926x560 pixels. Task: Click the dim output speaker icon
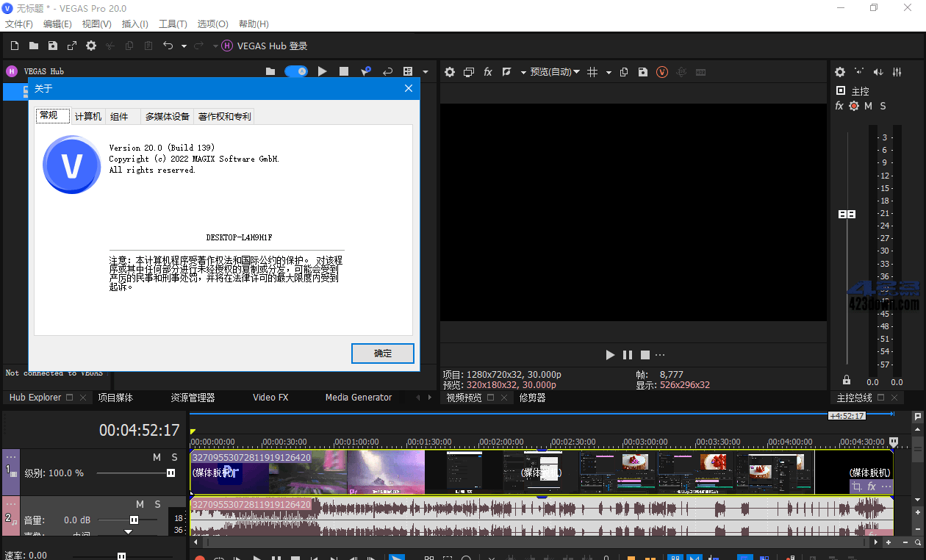[878, 72]
